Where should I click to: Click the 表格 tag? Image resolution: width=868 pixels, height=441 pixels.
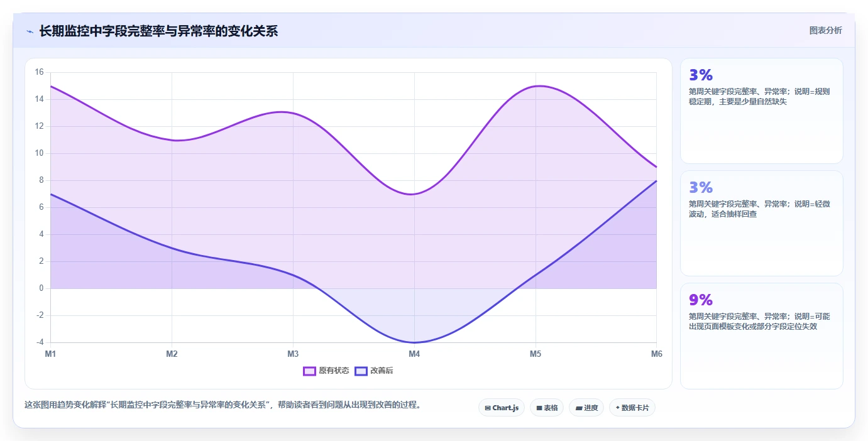click(x=547, y=408)
